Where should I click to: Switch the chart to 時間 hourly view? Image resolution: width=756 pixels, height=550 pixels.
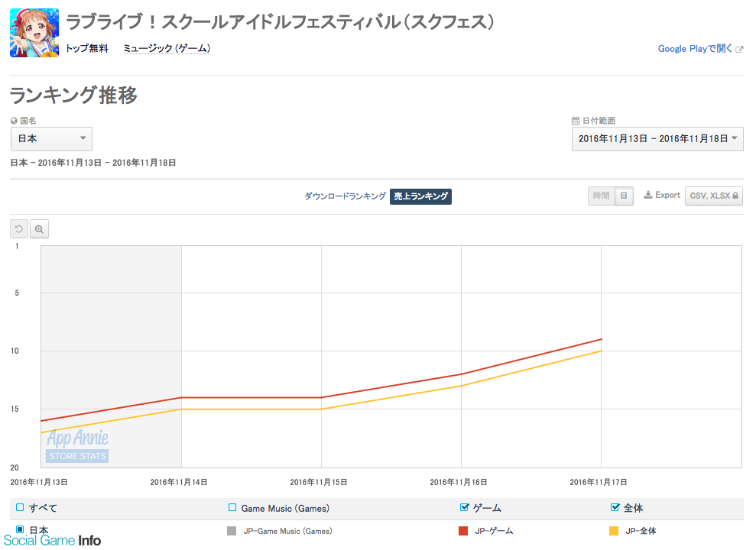coord(602,196)
